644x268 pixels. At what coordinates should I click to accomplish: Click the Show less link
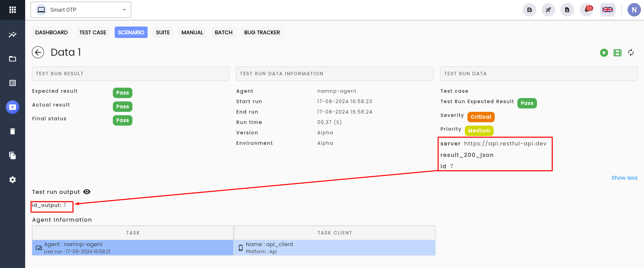click(624, 178)
